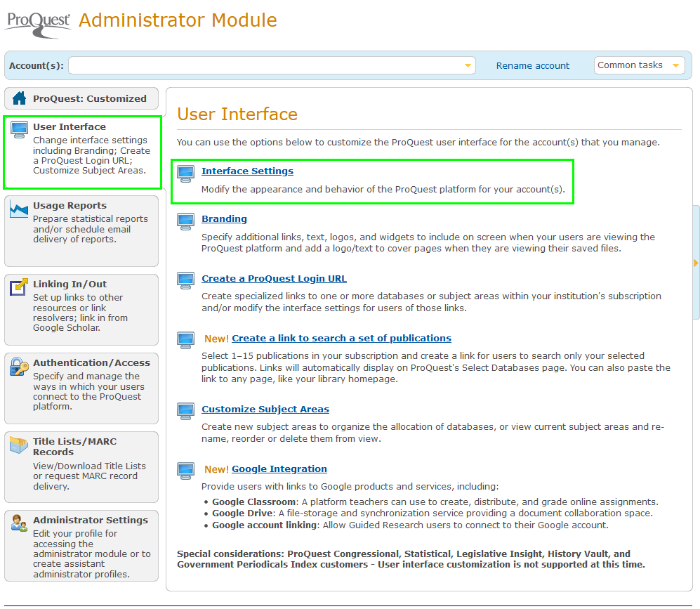Select the Administrator Settings sidebar section

click(x=81, y=546)
